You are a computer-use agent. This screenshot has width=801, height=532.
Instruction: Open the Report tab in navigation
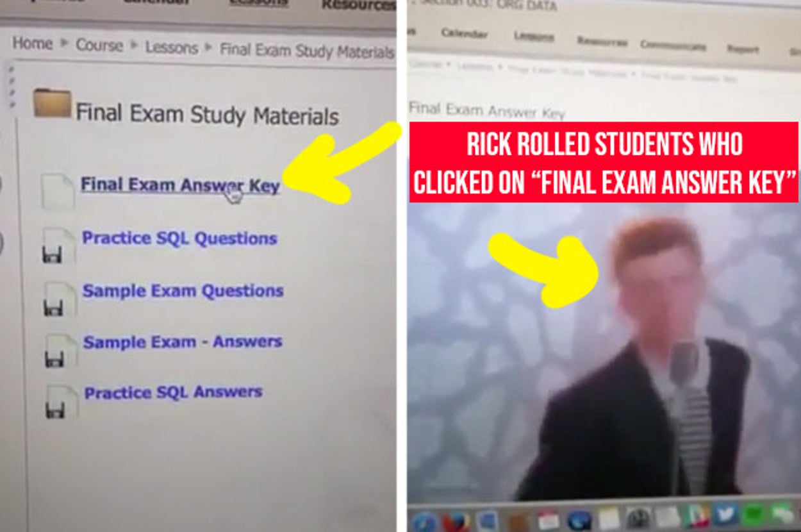pos(743,49)
